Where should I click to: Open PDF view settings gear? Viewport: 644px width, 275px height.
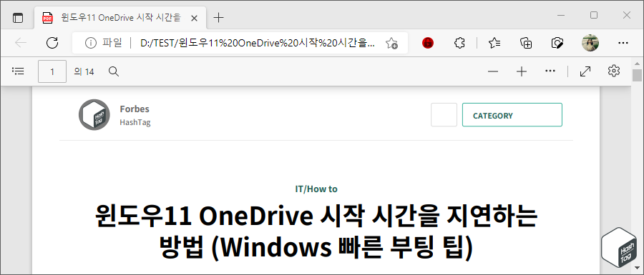click(x=614, y=71)
